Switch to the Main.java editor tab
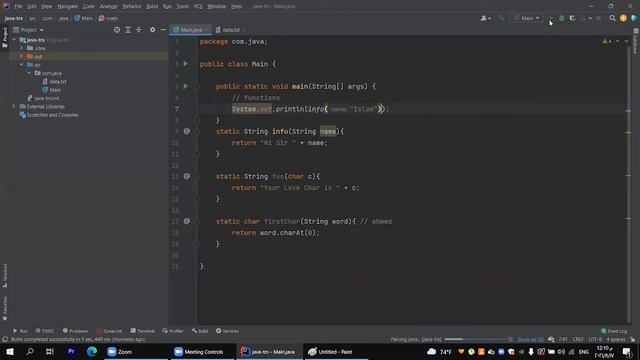Viewport: 640px width, 360px height. pyautogui.click(x=190, y=30)
